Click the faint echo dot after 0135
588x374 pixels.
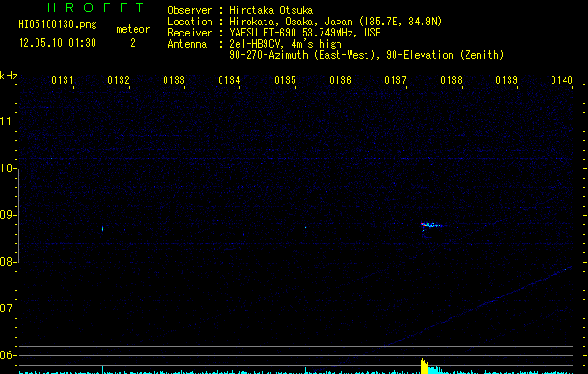point(305,227)
